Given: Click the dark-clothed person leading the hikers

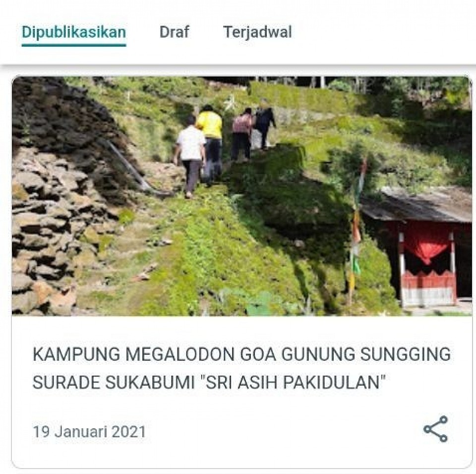Looking at the screenshot, I should [264, 127].
